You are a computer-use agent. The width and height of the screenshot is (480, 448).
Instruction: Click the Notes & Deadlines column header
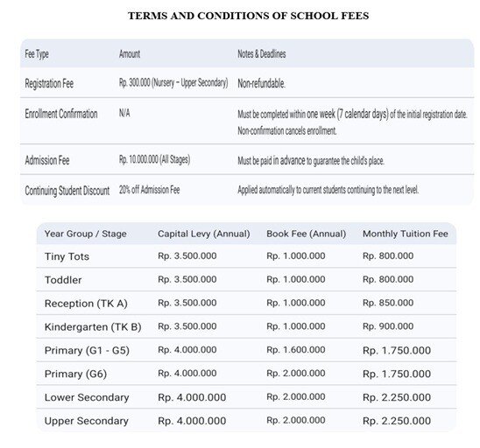tap(262, 54)
